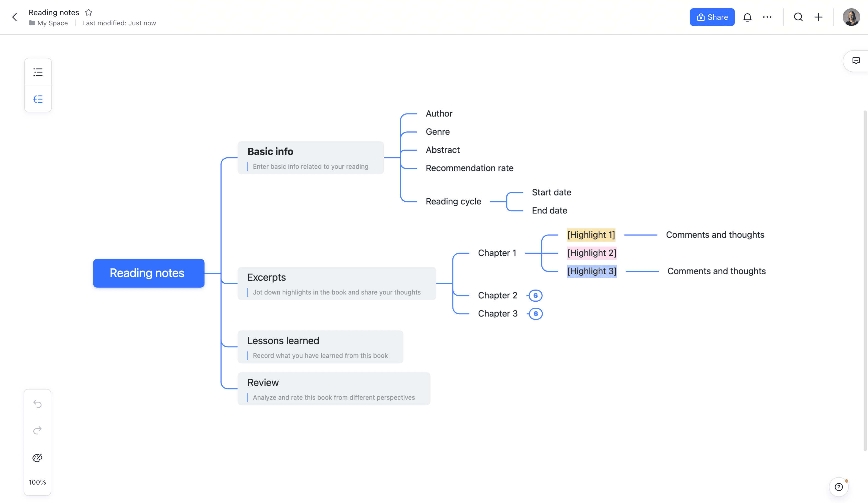Expand the collapsed Chapter 3 node

(x=535, y=314)
